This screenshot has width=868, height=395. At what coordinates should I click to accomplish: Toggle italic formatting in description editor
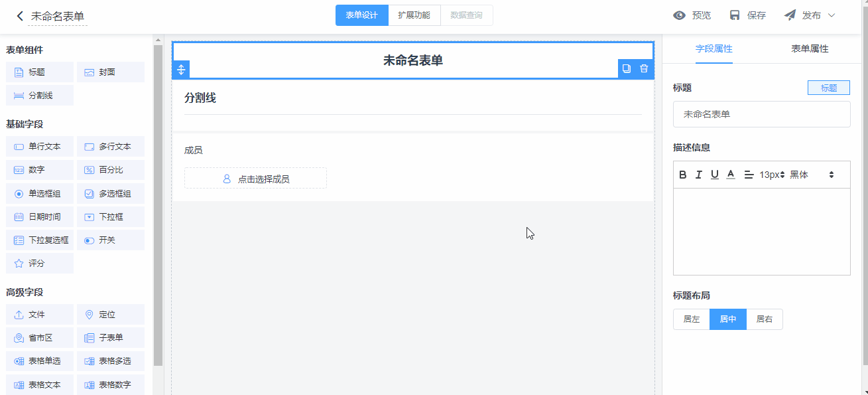698,175
